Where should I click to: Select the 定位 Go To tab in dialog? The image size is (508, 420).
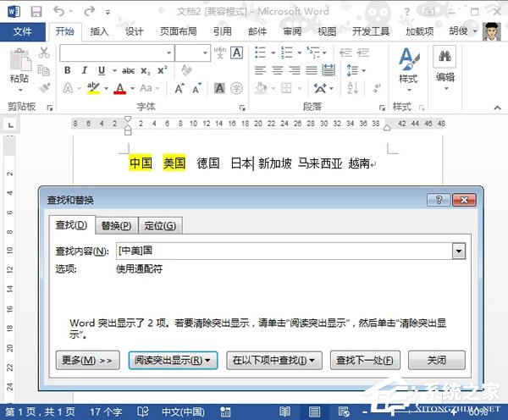click(160, 225)
